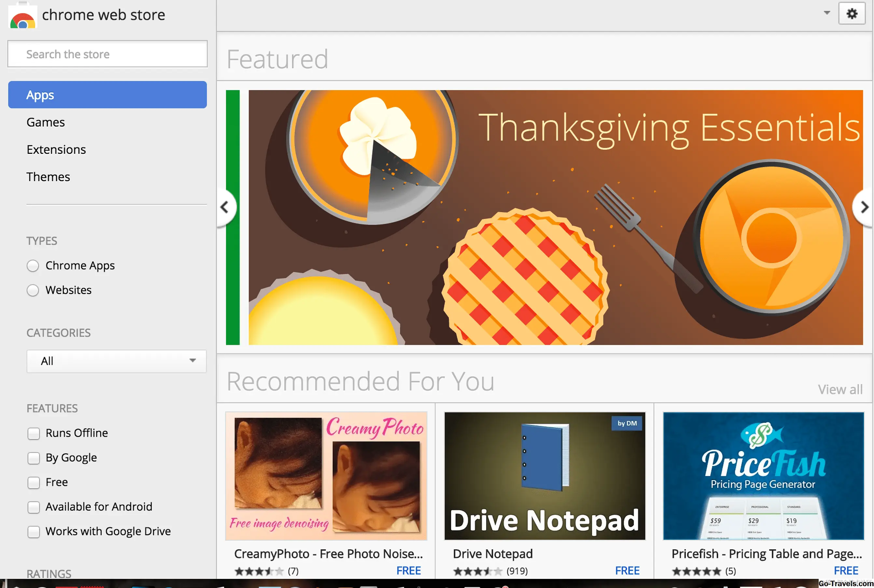This screenshot has width=874, height=588.
Task: Open the Pricefish app thumbnail
Action: [x=763, y=475]
